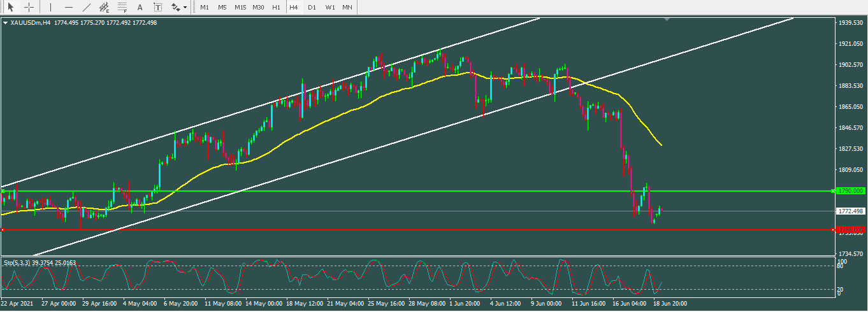This screenshot has height=312, width=868.
Task: Click the W1 weekly timeframe button
Action: coord(329,7)
